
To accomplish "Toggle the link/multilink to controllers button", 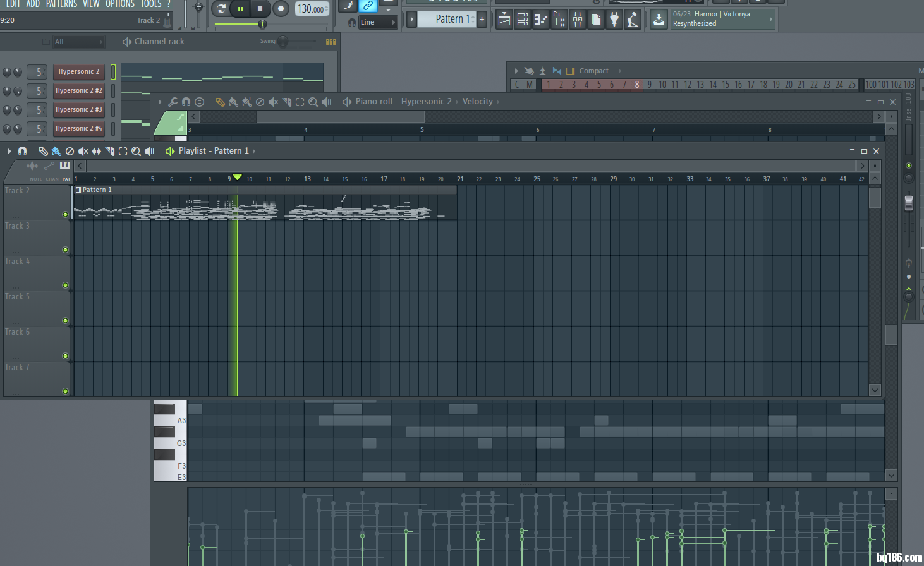I will pos(368,6).
